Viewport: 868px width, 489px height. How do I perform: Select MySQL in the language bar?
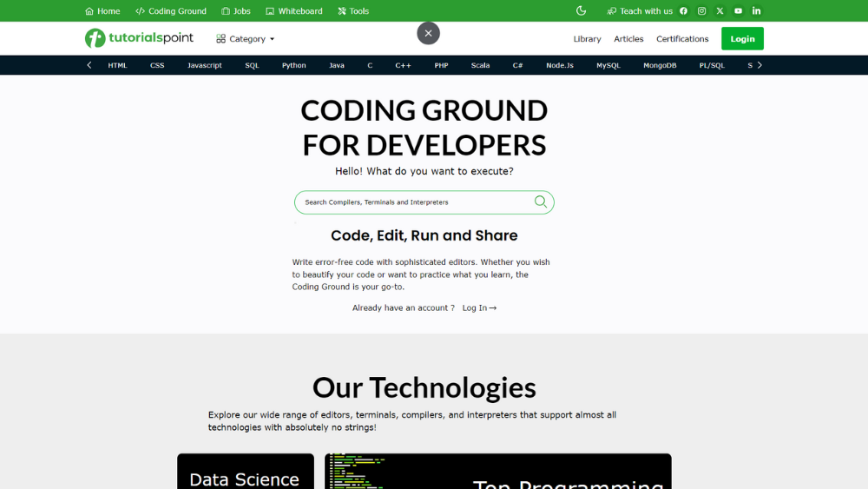coord(608,65)
